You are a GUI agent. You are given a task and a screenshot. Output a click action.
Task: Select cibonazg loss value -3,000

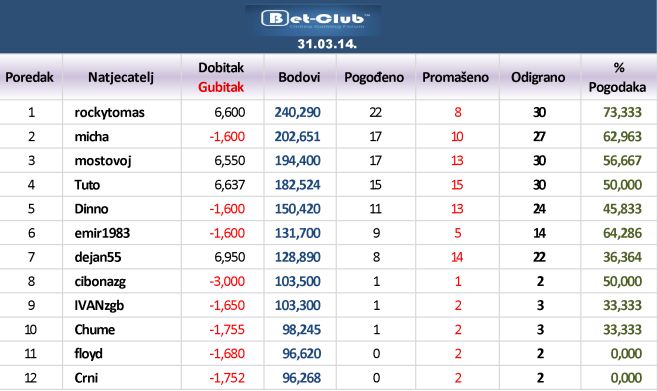point(227,281)
